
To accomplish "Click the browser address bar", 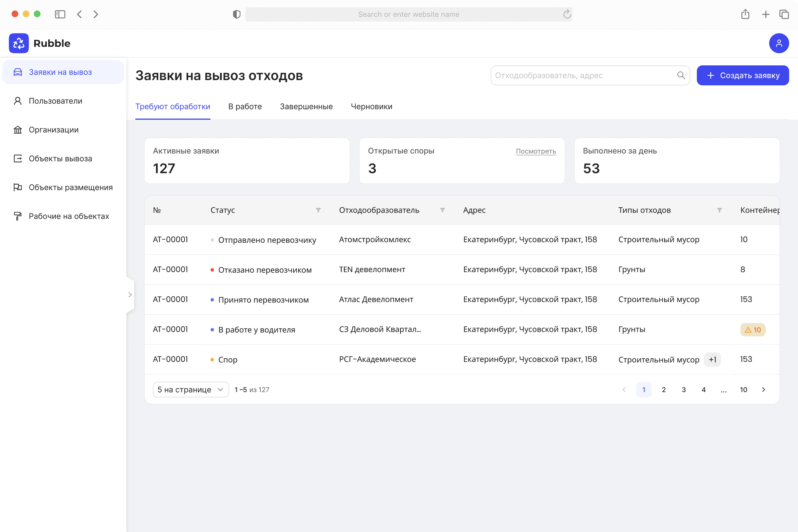I will tap(409, 14).
